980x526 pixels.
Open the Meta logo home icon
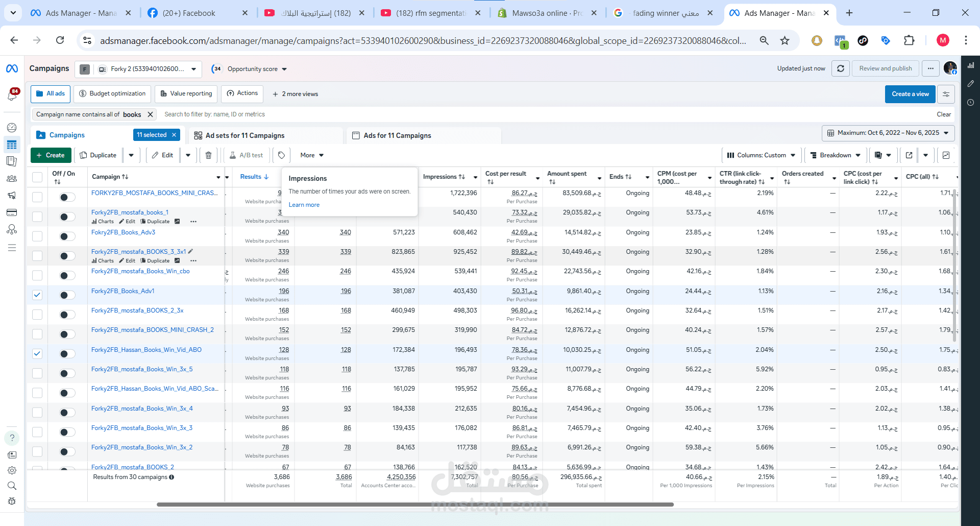tap(12, 68)
